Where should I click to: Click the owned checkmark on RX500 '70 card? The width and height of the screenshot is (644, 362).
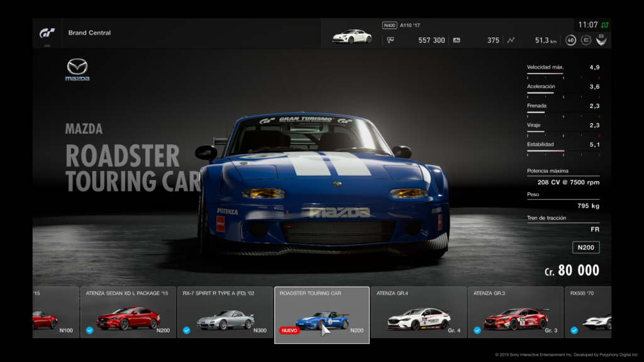click(574, 331)
